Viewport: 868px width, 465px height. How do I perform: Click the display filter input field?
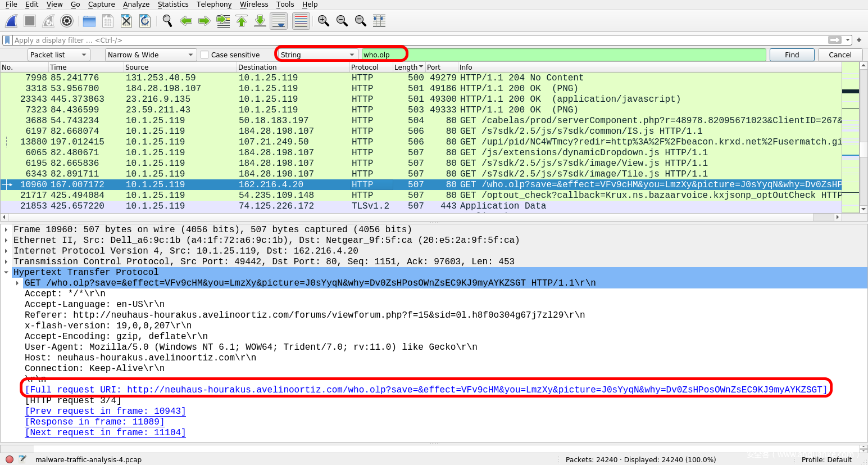[416, 40]
